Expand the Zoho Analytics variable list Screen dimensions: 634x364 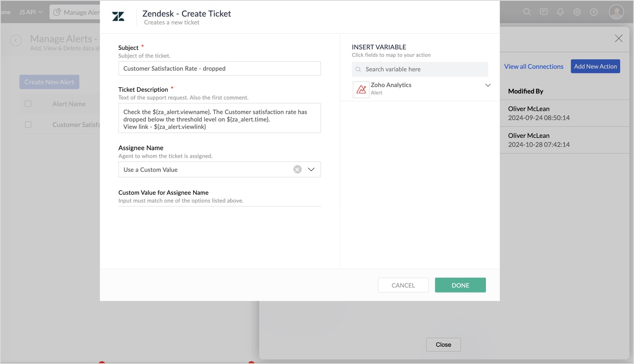[488, 85]
